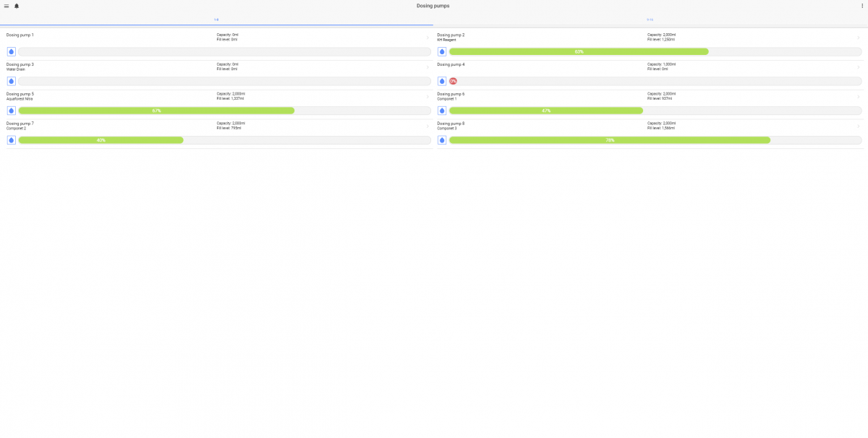868x438 pixels.
Task: Click the empty fill bar of Dosing pump 1
Action: point(224,51)
